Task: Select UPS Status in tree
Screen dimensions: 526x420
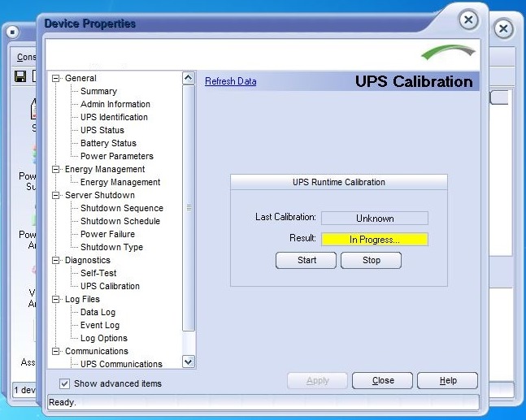Action: 102,130
